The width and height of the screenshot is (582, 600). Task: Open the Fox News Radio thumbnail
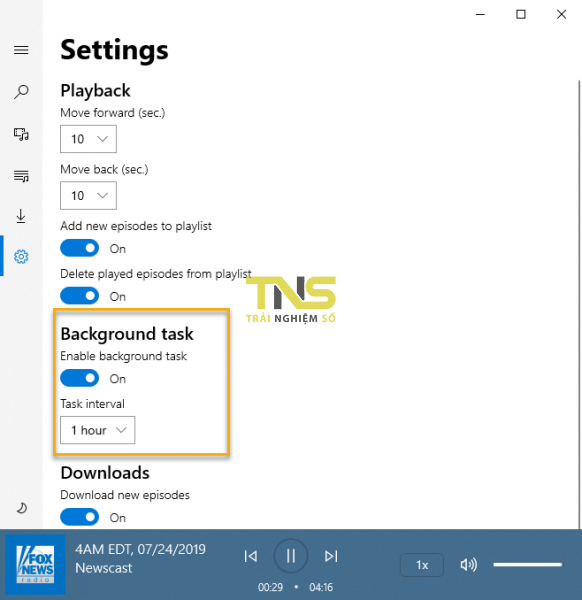[x=35, y=564]
